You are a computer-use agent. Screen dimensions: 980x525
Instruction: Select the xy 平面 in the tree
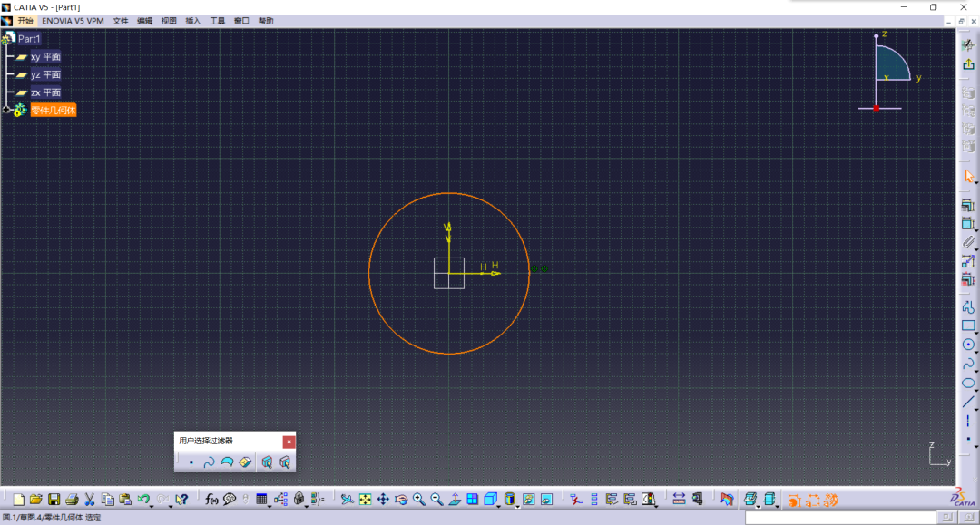pyautogui.click(x=45, y=57)
